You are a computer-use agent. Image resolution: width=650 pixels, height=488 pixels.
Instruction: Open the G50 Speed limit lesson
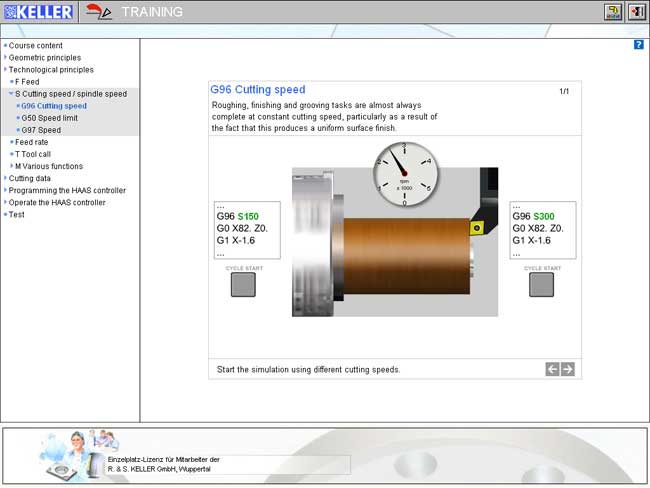[49, 118]
